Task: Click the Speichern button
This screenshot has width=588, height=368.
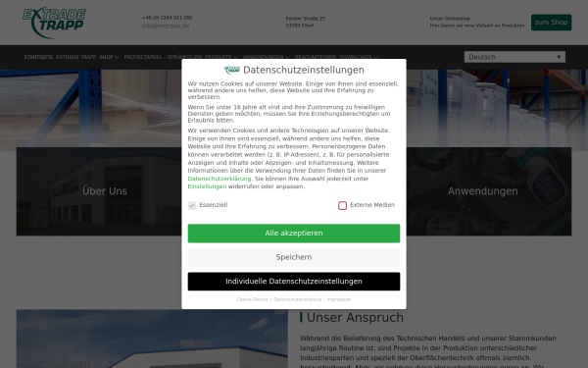Action: (294, 257)
